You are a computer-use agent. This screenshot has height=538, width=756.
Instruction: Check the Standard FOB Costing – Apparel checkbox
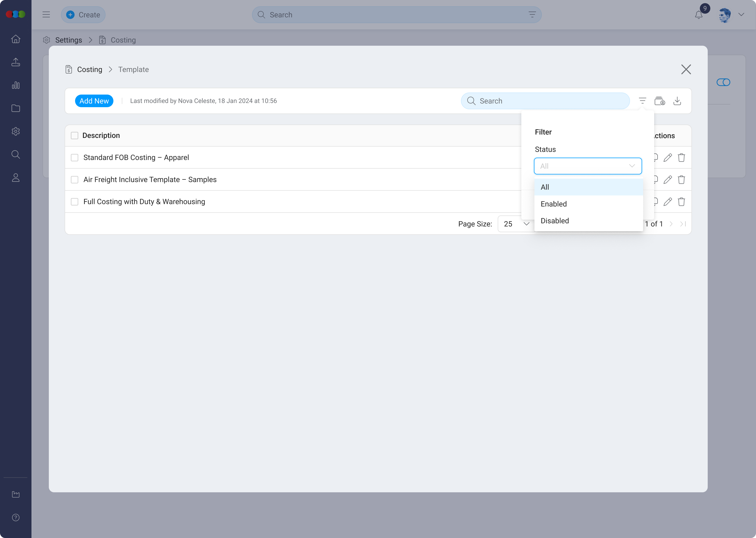click(x=75, y=158)
